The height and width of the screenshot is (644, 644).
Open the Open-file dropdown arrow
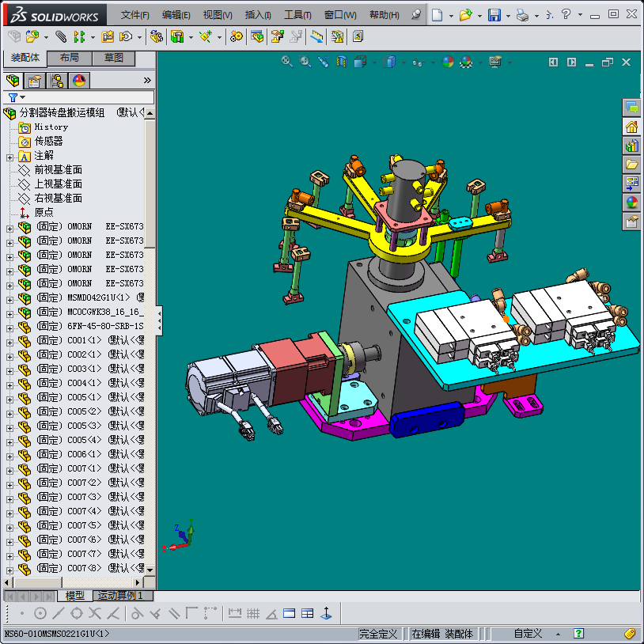[479, 16]
